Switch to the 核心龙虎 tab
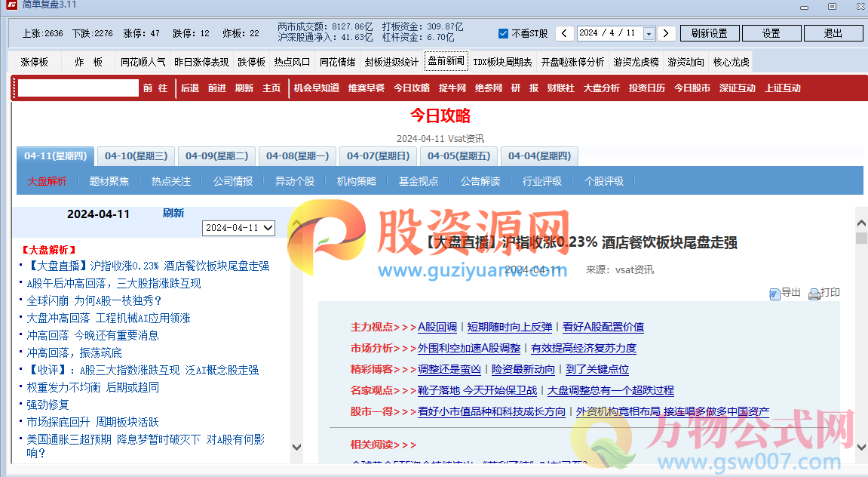The image size is (868, 477). 731,62
